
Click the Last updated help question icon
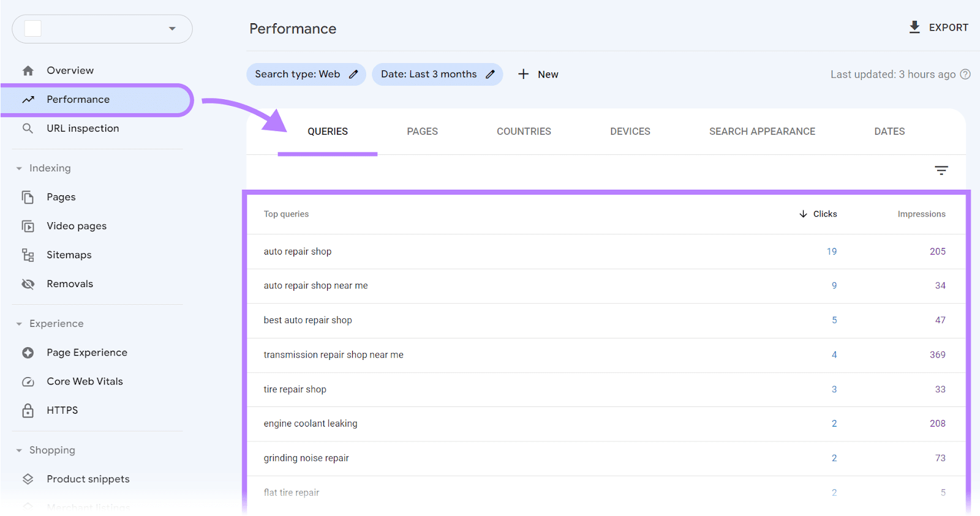pyautogui.click(x=965, y=74)
